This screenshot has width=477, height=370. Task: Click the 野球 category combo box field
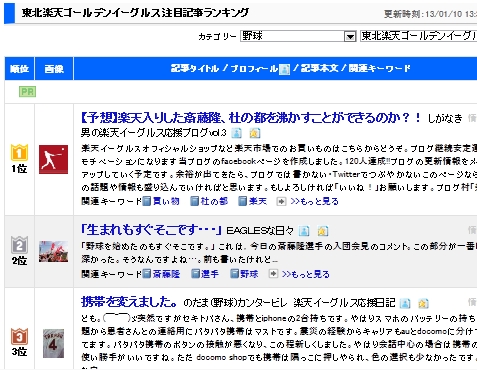point(298,36)
